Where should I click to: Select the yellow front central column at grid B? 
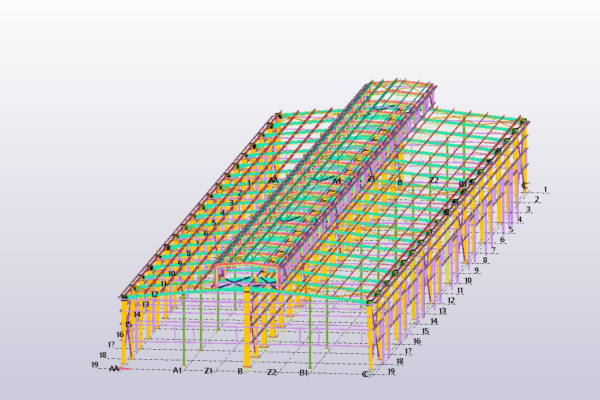point(247,327)
